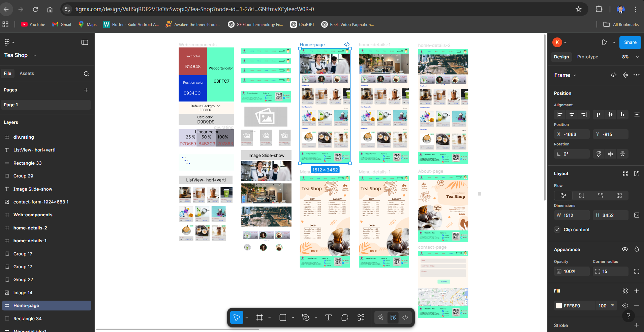Click the FFF8F0 fill color swatch

coord(559,306)
